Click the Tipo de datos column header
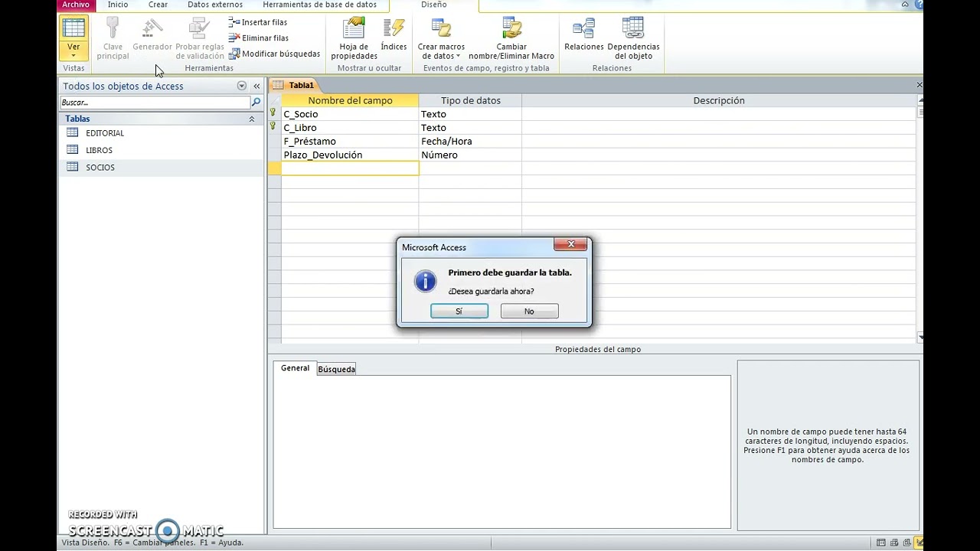 (x=470, y=100)
